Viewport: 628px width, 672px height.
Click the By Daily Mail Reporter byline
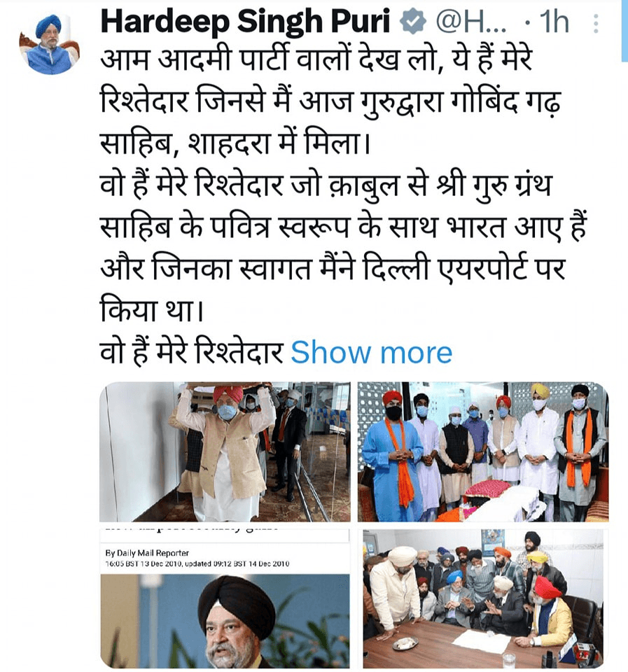click(147, 553)
